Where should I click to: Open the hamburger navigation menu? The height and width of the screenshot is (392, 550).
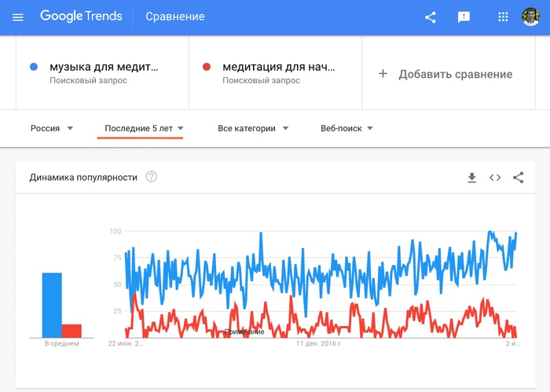tap(18, 17)
